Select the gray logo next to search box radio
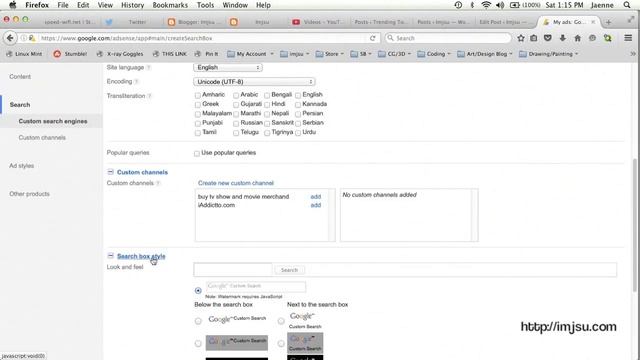Image resolution: width=640 pixels, height=360 pixels. pos(281,344)
